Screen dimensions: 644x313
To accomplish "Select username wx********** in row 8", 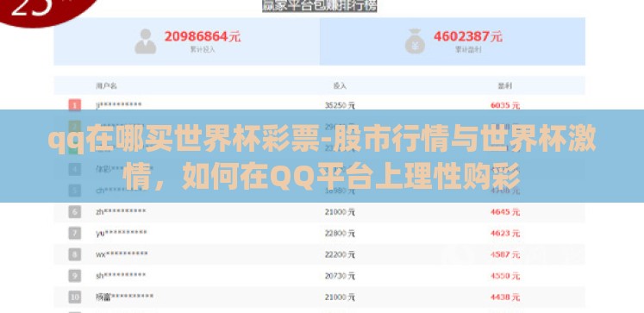I will [122, 254].
